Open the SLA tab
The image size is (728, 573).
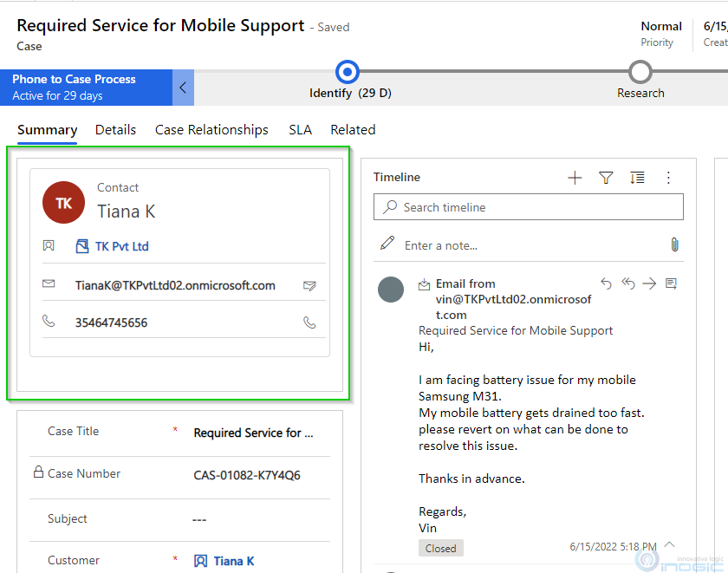(301, 130)
